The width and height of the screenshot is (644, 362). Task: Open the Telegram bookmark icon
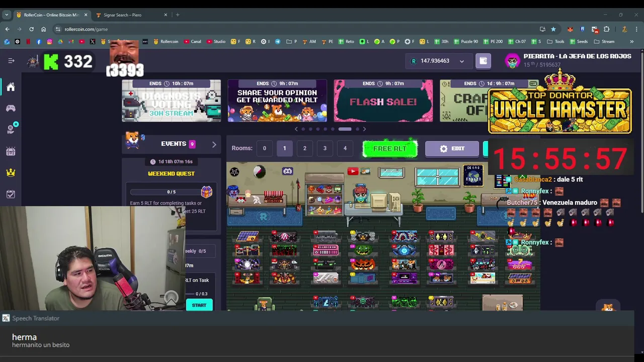277,41
